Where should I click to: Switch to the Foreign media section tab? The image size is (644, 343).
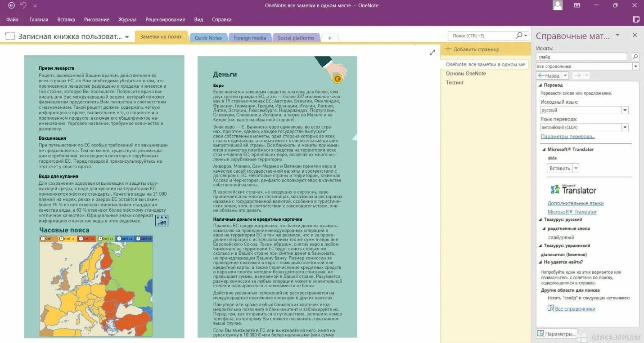coord(250,38)
